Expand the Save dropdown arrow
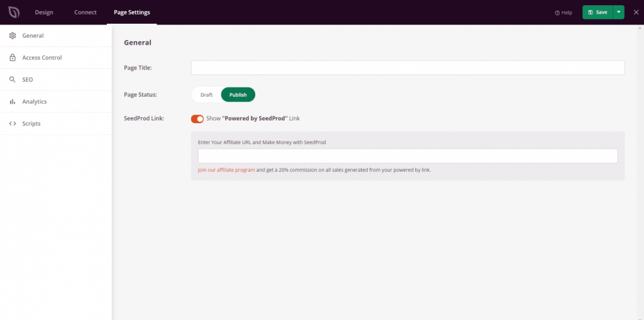 click(x=619, y=13)
